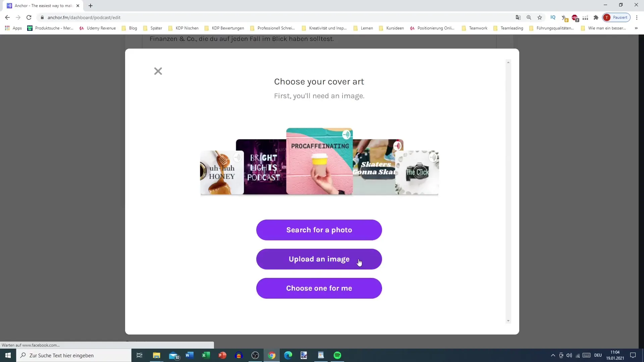Switch the DEU keyboard language indicator
644x362 pixels.
[598, 355]
